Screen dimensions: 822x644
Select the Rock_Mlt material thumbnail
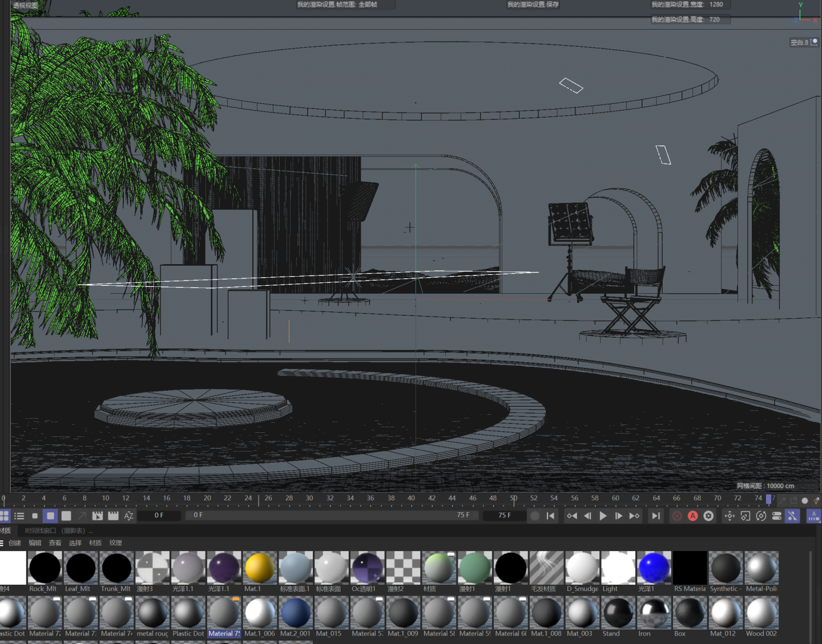45,568
